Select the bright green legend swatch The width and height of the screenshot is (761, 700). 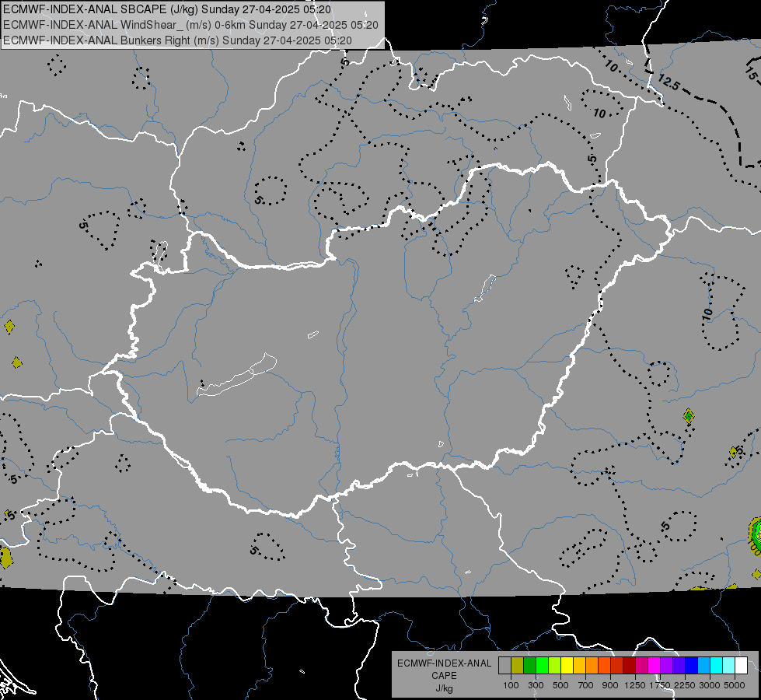pyautogui.click(x=542, y=666)
